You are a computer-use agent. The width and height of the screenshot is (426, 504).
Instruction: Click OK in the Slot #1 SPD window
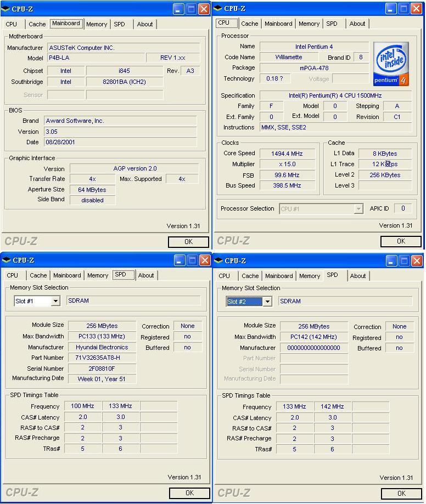coord(189,492)
